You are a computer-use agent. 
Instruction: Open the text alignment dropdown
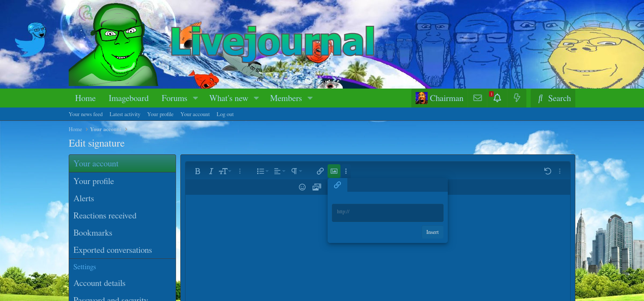279,171
